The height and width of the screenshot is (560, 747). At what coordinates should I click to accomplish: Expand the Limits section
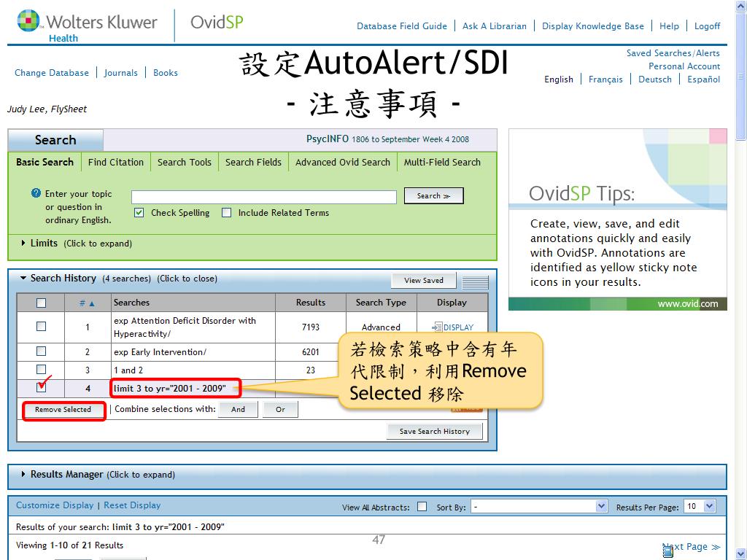click(x=23, y=243)
